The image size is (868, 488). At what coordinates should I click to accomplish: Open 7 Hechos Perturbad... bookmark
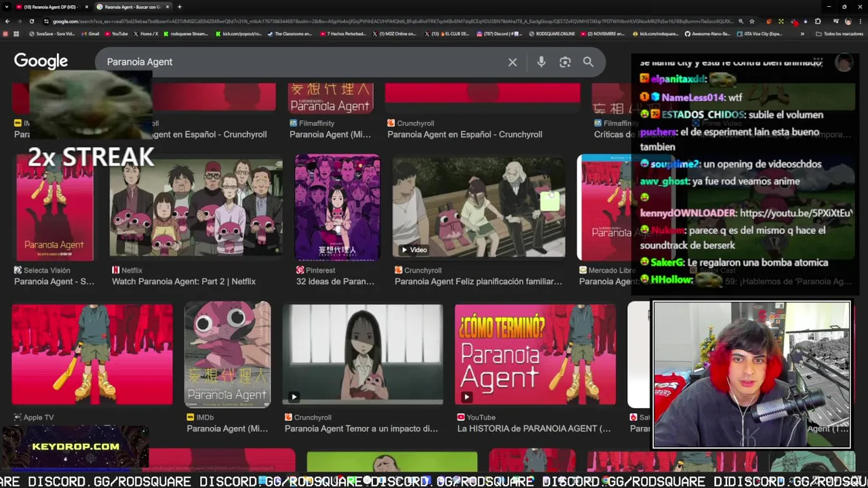[x=343, y=34]
